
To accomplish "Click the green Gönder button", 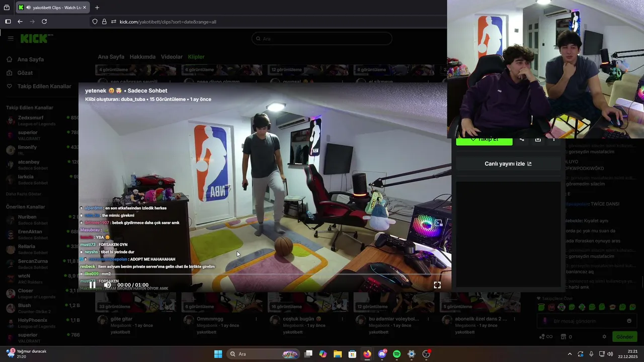I will pos(624,337).
